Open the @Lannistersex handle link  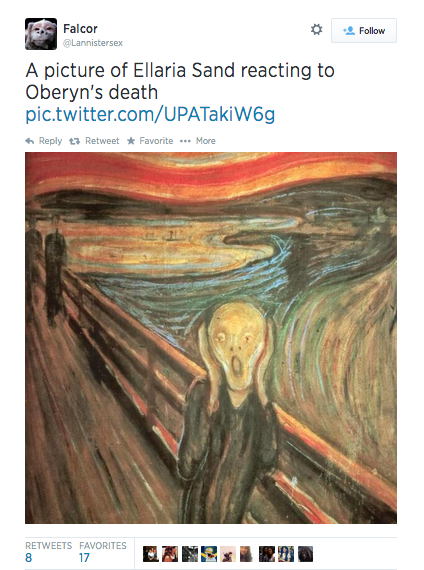93,43
